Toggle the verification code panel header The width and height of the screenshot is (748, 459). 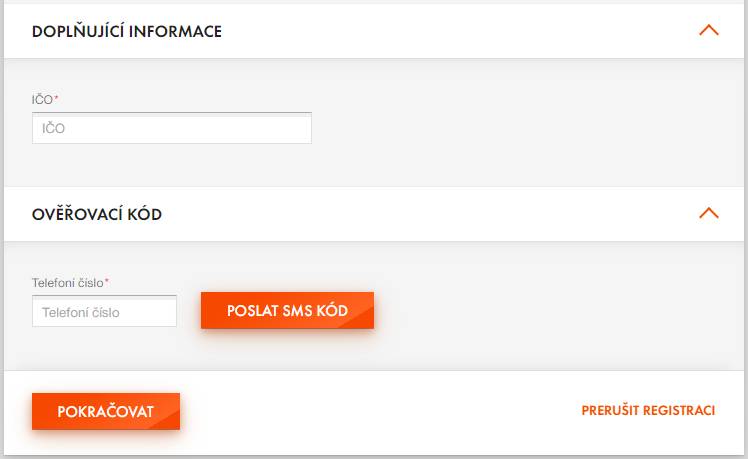pos(374,214)
